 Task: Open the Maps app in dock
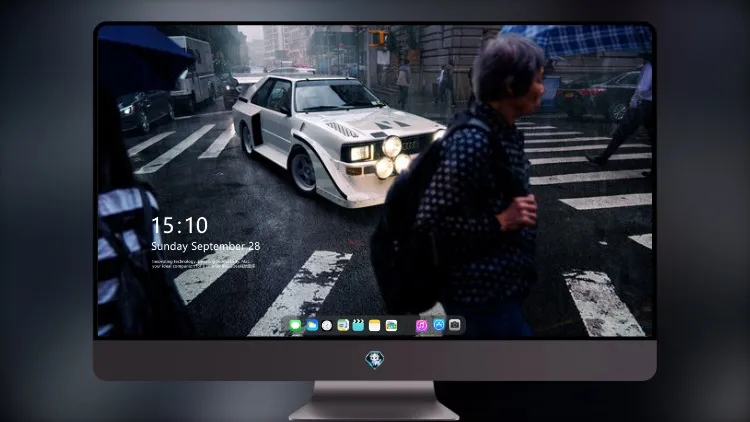point(343,325)
